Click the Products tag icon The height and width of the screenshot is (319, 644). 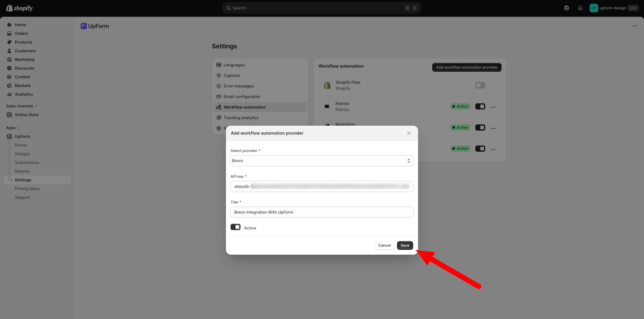point(9,42)
